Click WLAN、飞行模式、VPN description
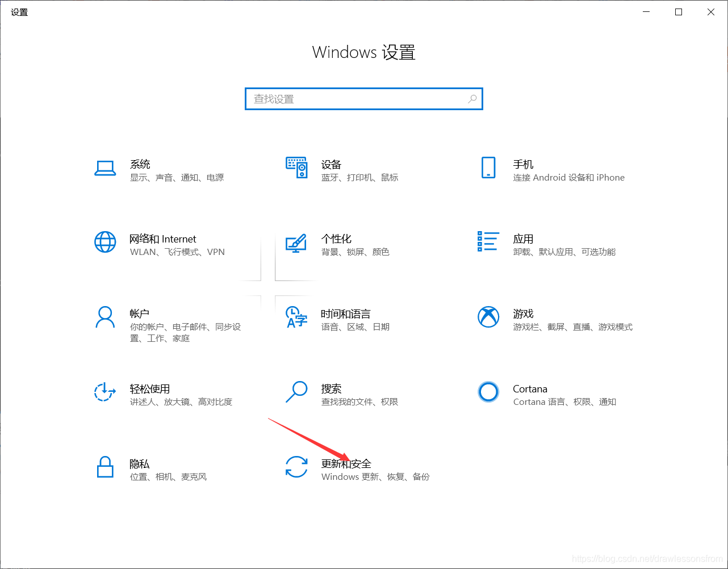 click(x=177, y=252)
